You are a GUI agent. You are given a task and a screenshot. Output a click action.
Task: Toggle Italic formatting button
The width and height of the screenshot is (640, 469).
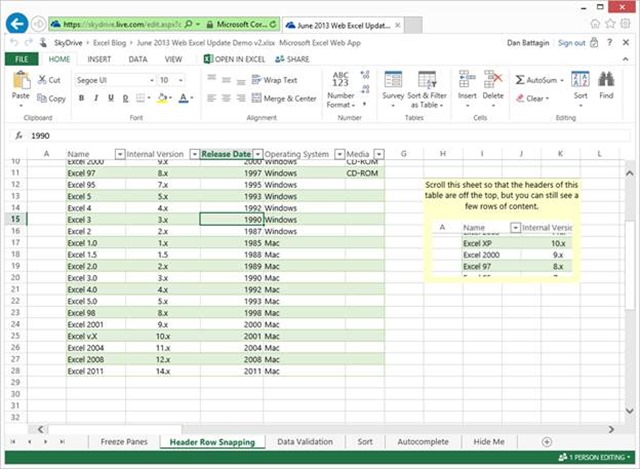click(x=96, y=98)
